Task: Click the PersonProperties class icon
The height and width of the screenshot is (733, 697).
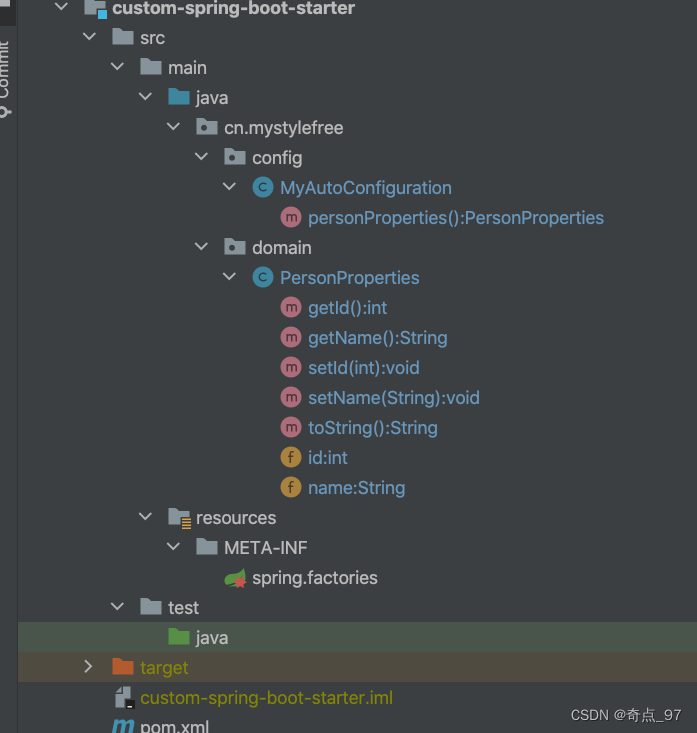Action: click(263, 278)
